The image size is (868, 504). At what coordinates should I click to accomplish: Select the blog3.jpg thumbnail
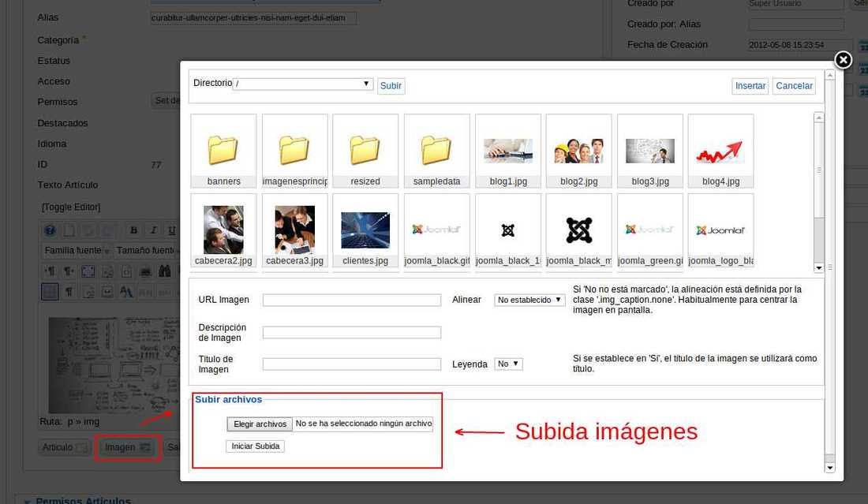[650, 151]
